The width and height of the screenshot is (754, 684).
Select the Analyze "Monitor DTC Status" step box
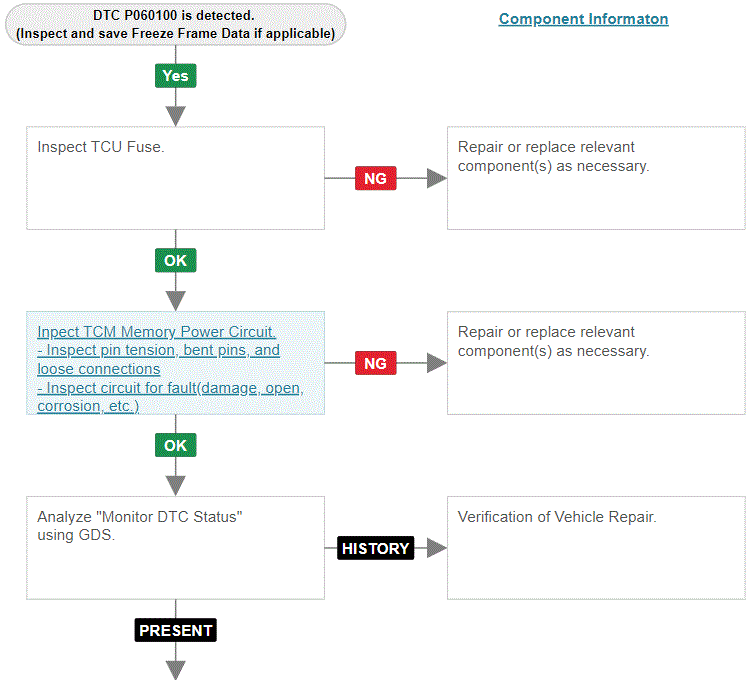175,560
